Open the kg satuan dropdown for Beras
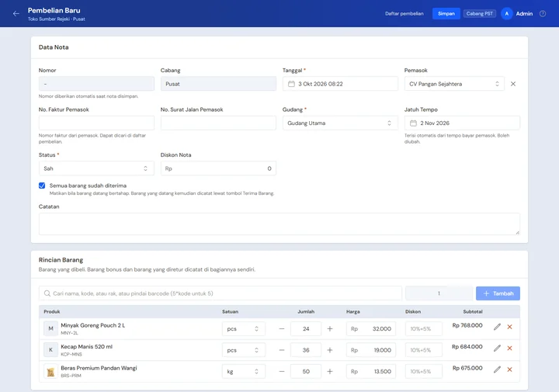Viewport: 559px width, 392px height. [244, 371]
